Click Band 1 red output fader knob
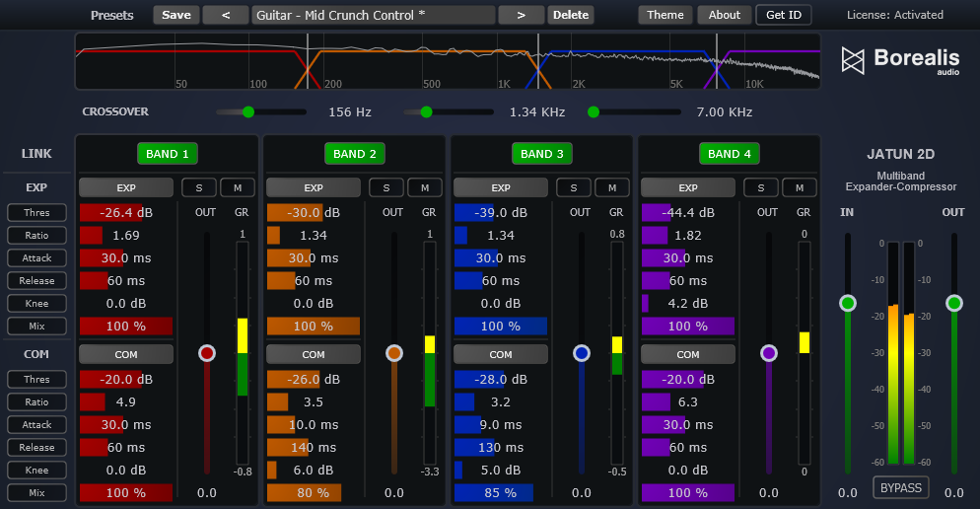The height and width of the screenshot is (509, 980). [x=207, y=353]
